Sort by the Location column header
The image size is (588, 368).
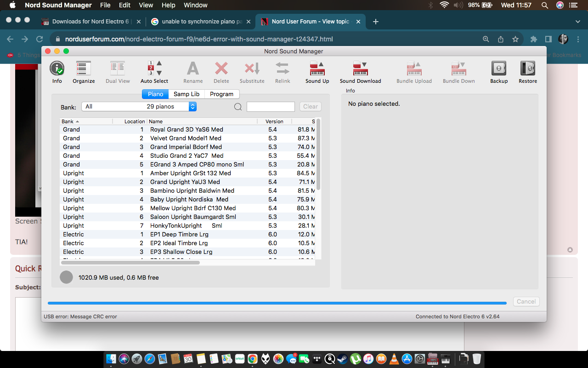[130, 121]
